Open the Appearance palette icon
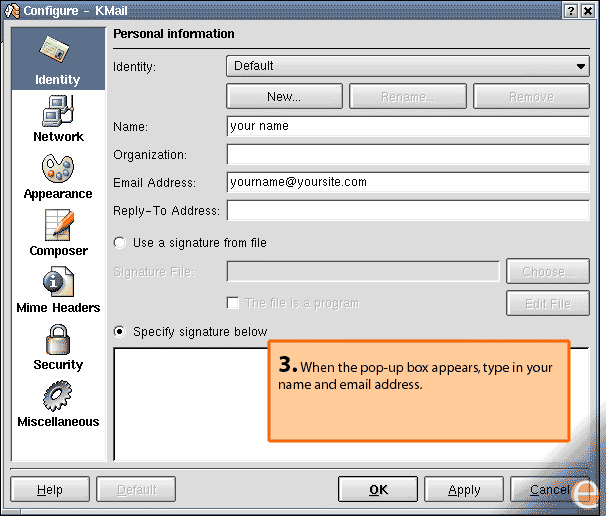 pyautogui.click(x=58, y=167)
